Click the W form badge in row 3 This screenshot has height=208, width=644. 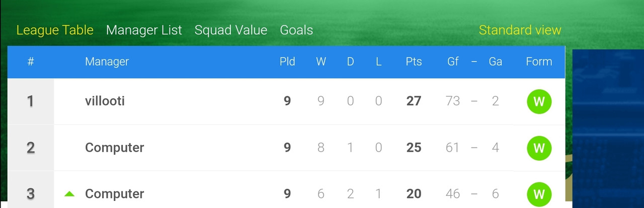click(x=539, y=194)
